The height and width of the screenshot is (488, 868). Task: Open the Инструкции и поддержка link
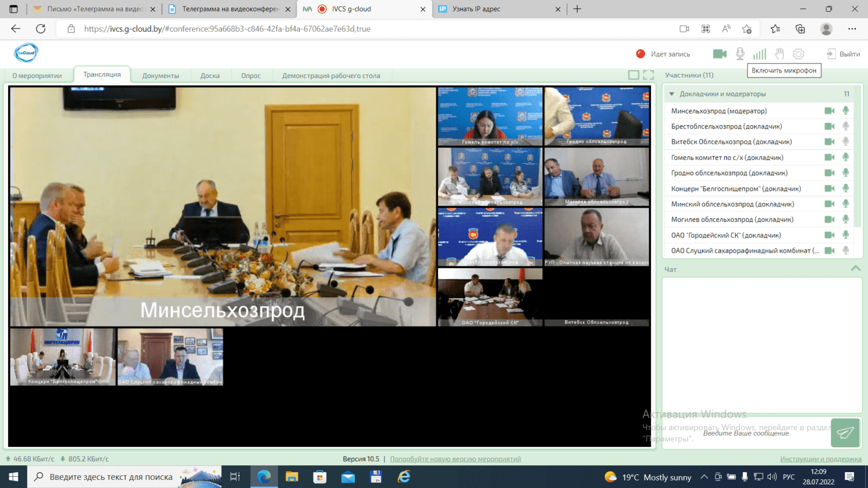pyautogui.click(x=820, y=459)
